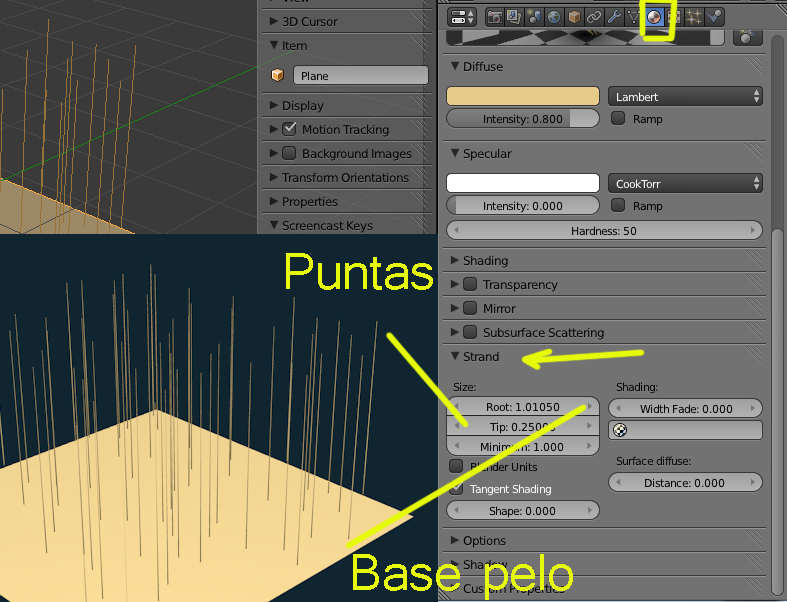Enable Specular Ramp checkbox
The height and width of the screenshot is (602, 787).
(618, 205)
